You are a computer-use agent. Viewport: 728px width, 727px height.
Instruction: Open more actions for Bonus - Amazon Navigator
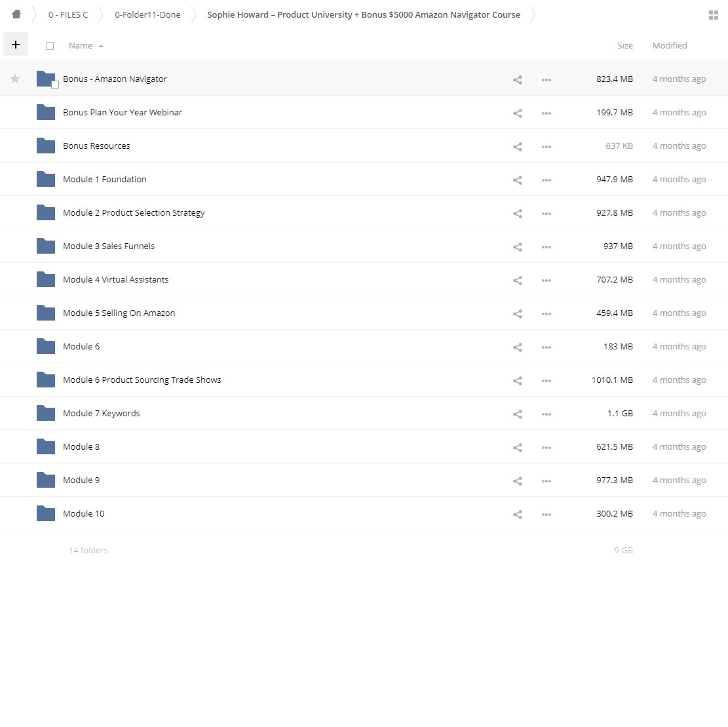(546, 80)
